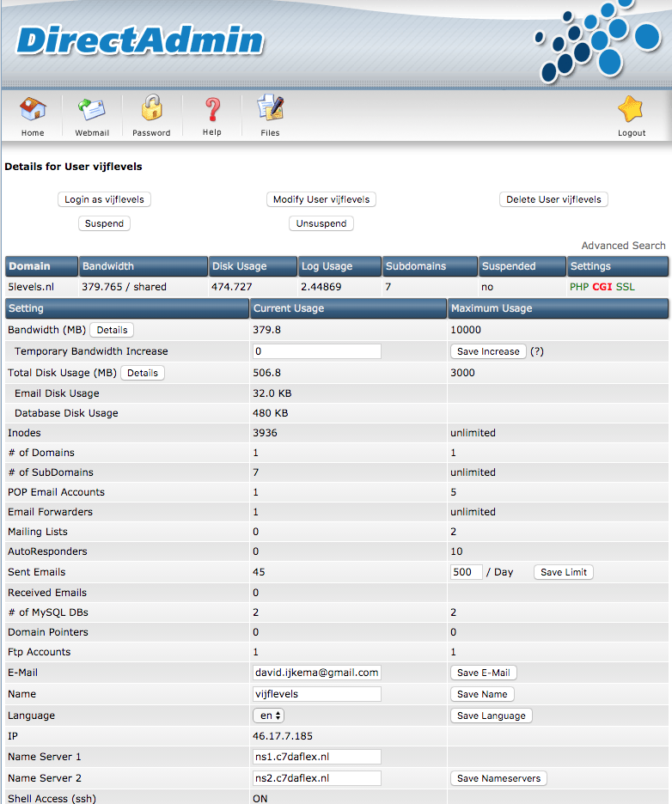This screenshot has height=804, width=672.
Task: Click the Password padlock icon
Action: (x=151, y=109)
